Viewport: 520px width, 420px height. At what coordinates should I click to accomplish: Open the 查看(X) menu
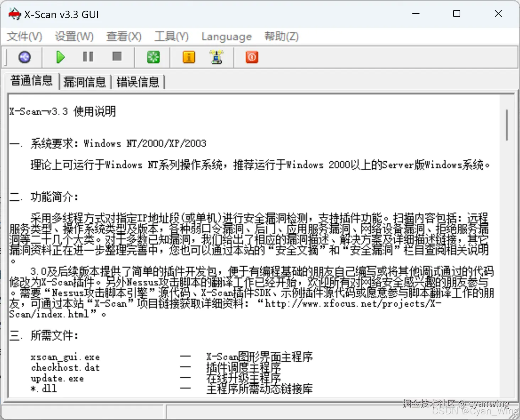point(124,36)
